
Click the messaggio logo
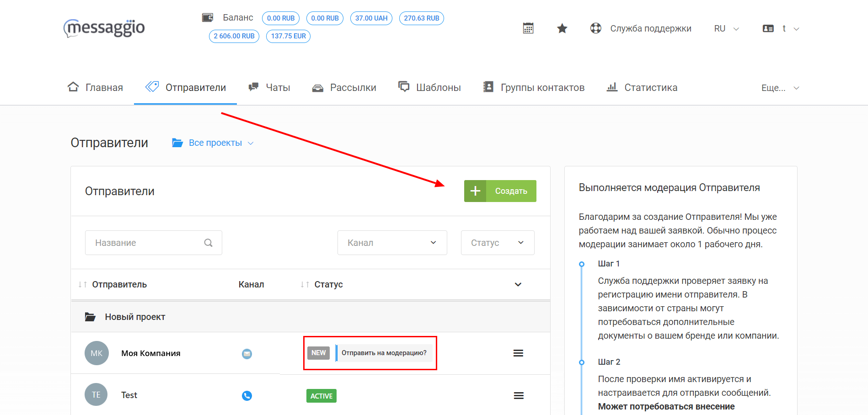tap(104, 28)
